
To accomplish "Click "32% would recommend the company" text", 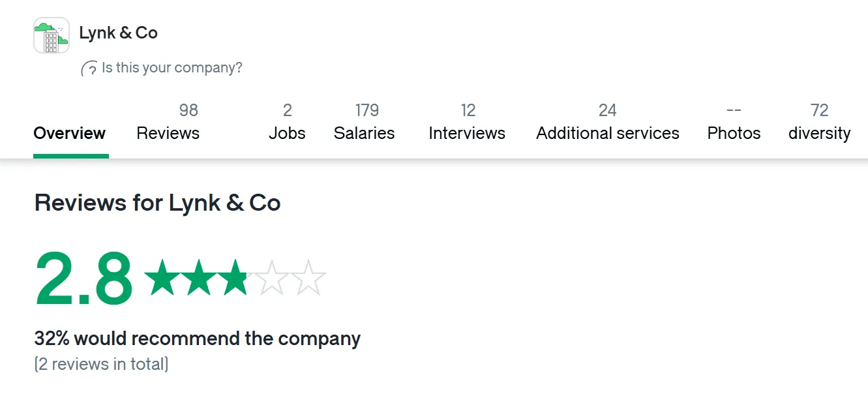I will pos(198,339).
